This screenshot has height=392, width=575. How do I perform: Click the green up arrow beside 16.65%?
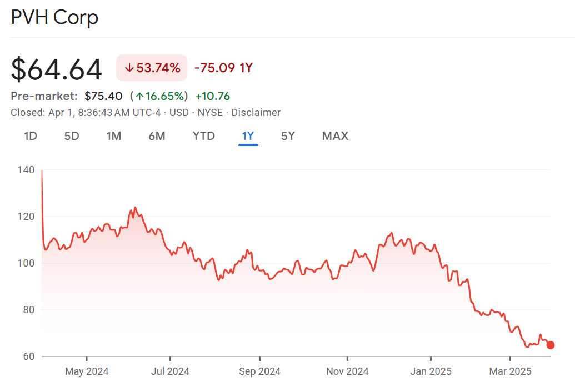click(x=139, y=97)
